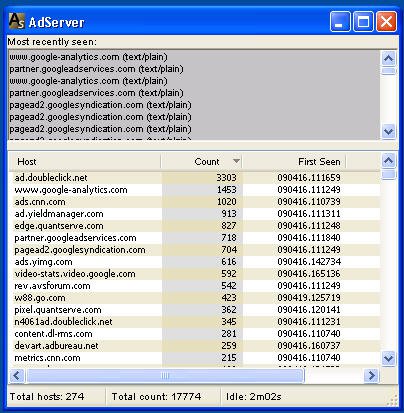Click the count value 616
This screenshot has width=404, height=413.
tap(229, 262)
